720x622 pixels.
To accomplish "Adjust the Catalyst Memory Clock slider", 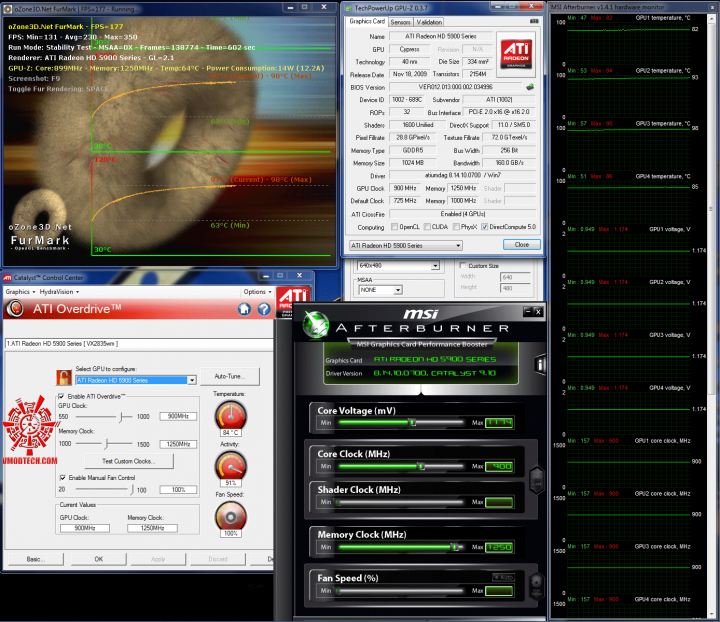I will pyautogui.click(x=104, y=444).
